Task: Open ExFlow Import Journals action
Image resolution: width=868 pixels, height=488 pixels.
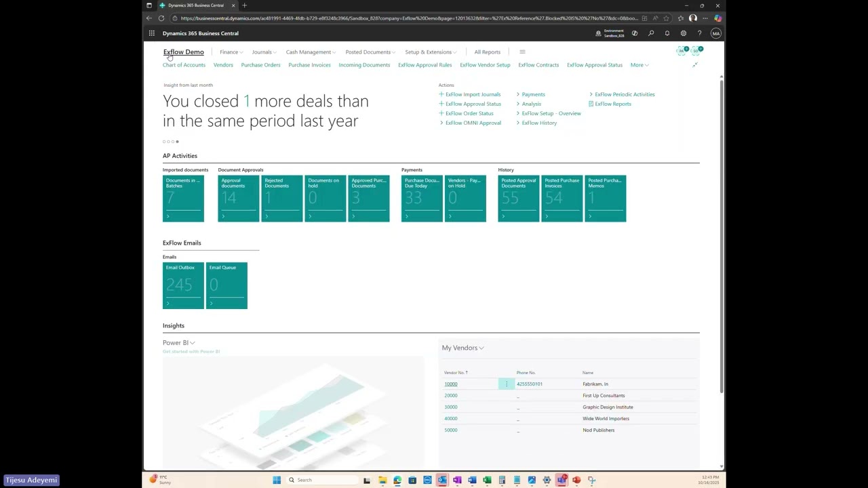Action: click(x=469, y=94)
